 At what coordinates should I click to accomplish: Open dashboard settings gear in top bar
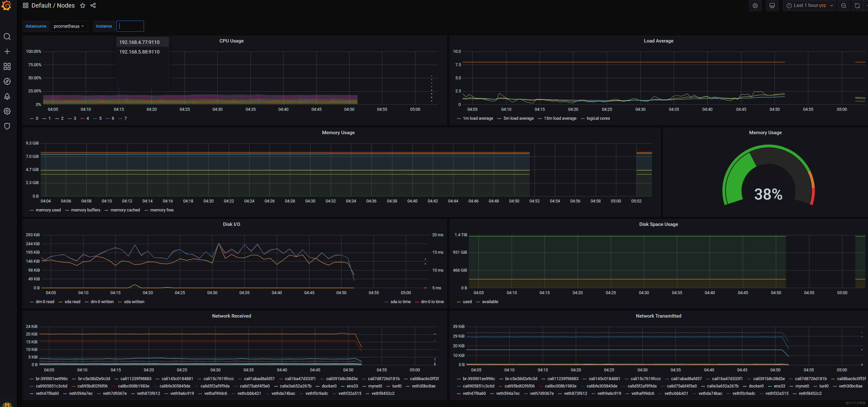755,5
